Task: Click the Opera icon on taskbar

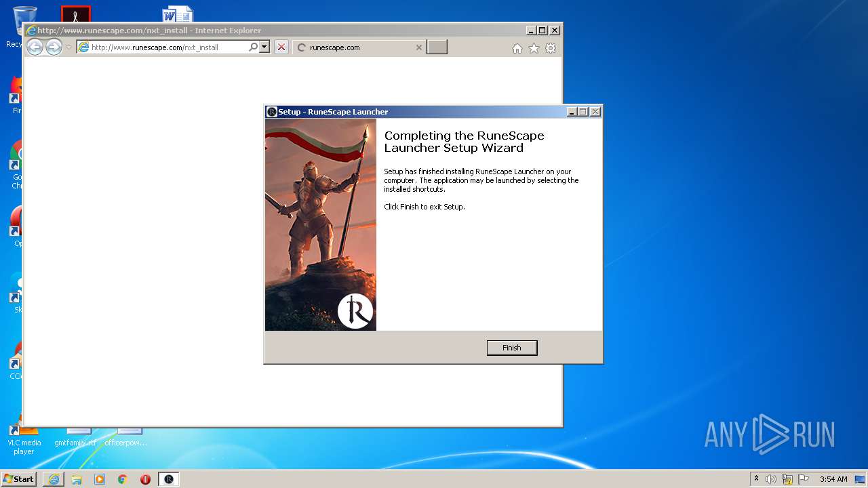Action: [145, 479]
